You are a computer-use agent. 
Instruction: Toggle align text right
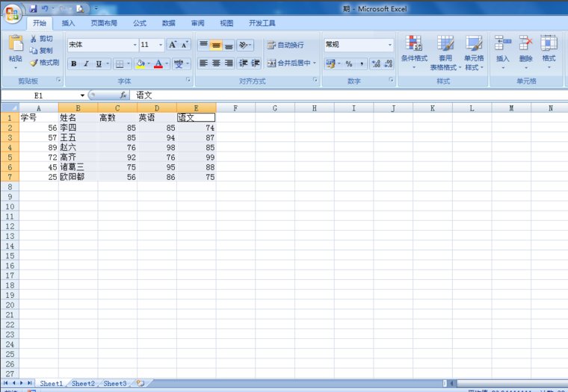point(229,63)
